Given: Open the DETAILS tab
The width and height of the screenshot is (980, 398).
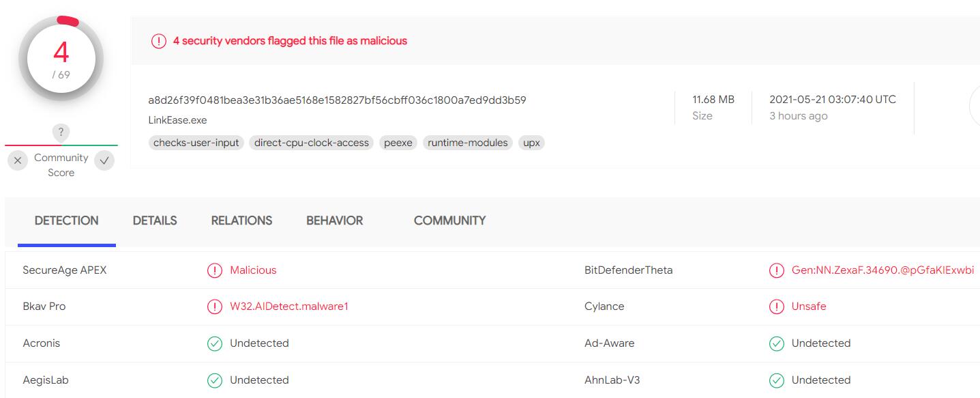Looking at the screenshot, I should tap(155, 221).
